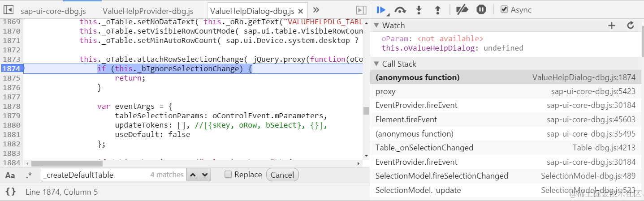Collapse the Call Stack section
Image resolution: width=644 pixels, height=201 pixels.
[377, 64]
